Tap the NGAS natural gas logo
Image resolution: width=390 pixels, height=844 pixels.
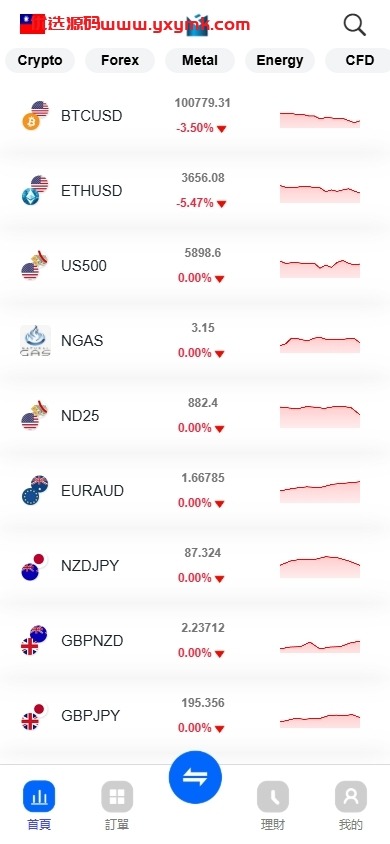36,341
